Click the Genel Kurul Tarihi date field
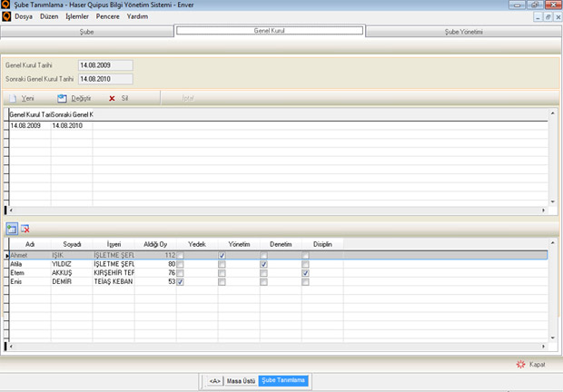This screenshot has height=392, width=563. 105,65
